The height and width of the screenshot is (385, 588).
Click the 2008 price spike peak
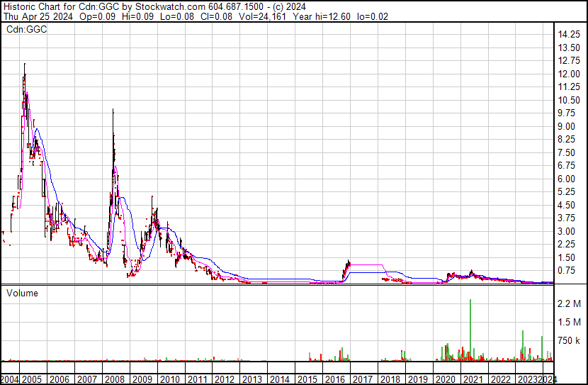(113, 111)
